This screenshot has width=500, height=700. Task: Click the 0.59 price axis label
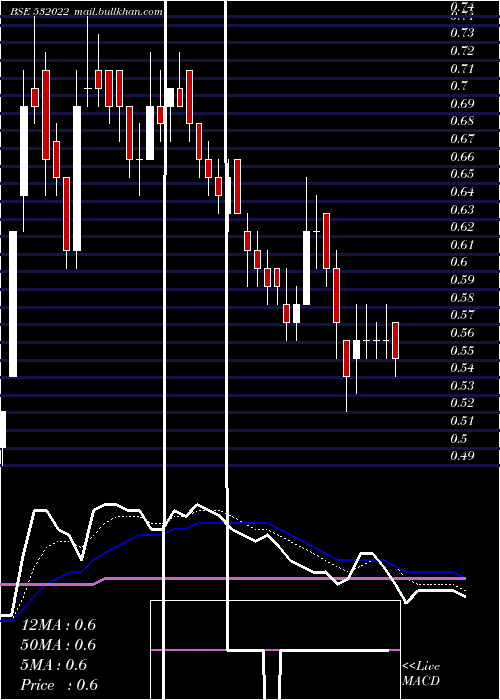click(x=462, y=280)
